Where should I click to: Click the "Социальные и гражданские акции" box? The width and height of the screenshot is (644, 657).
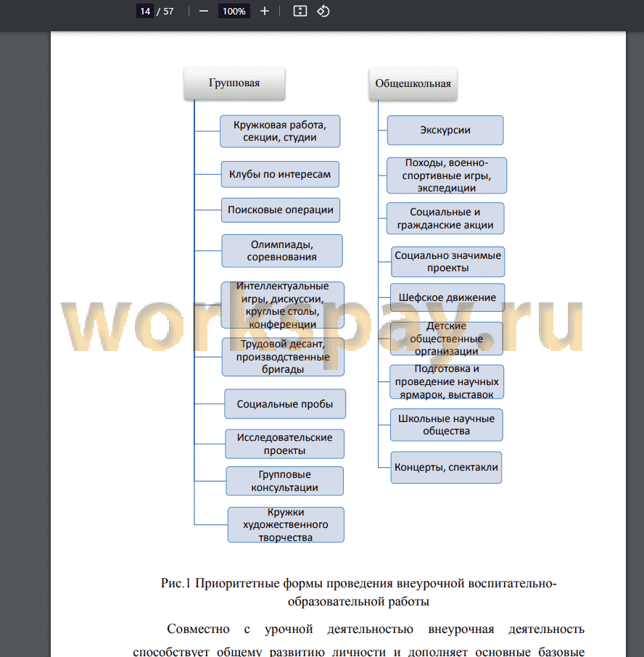(445, 218)
